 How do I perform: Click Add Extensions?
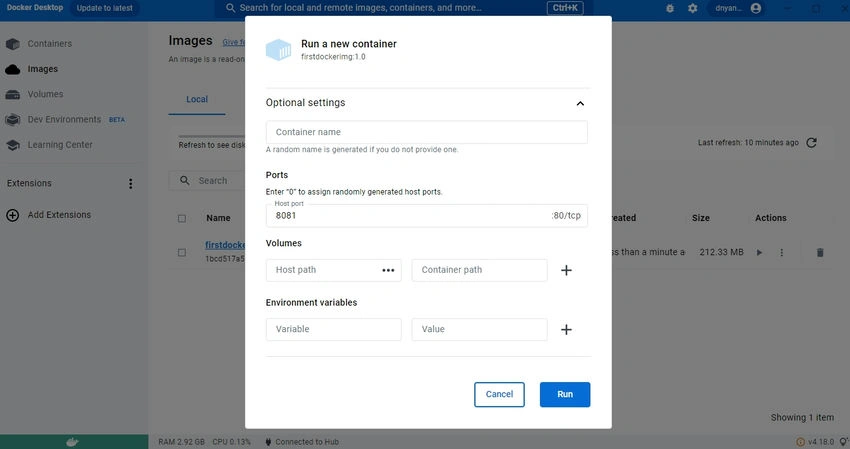click(59, 215)
